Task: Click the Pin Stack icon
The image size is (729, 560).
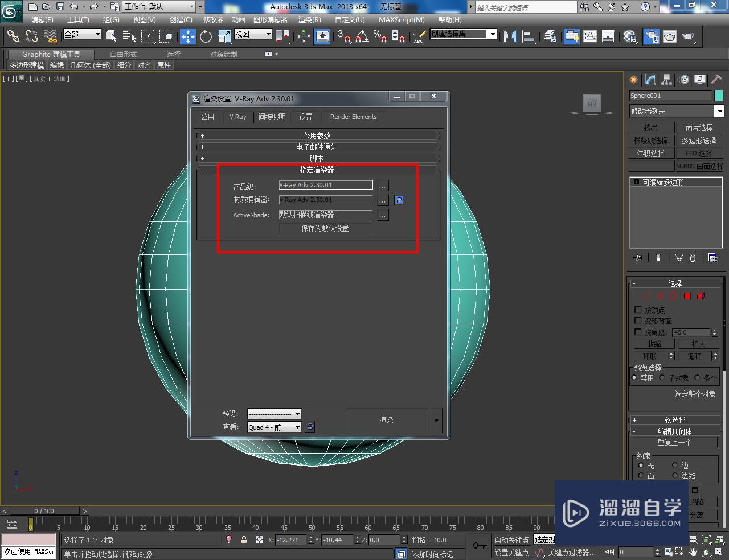Action: coord(638,258)
